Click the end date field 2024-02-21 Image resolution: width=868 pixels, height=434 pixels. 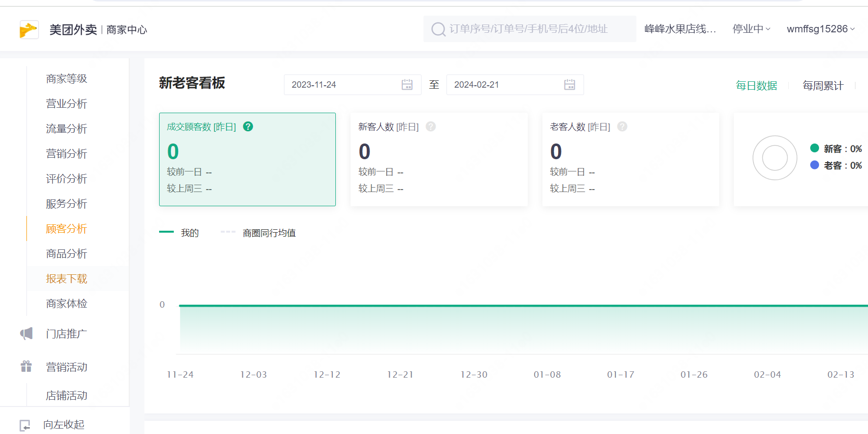(x=515, y=85)
